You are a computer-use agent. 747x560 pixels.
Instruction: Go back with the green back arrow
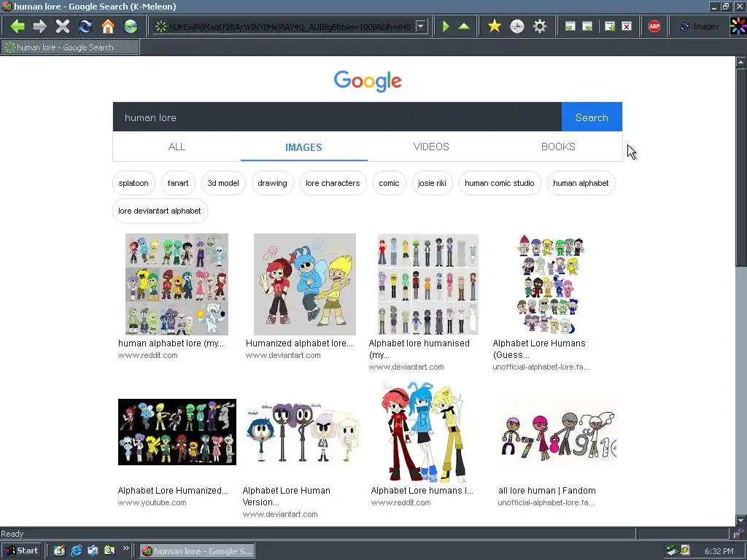coord(18,26)
